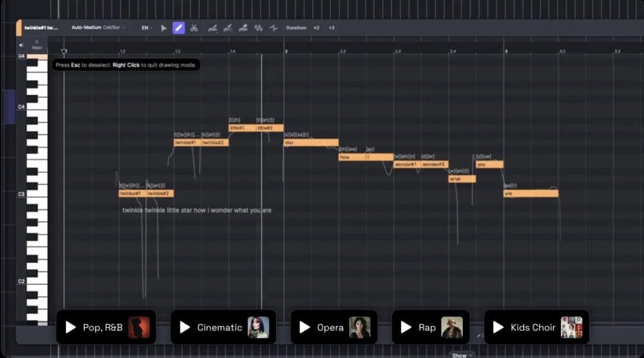Play the Opera voice sample
This screenshot has width=644, height=358.
(x=305, y=327)
